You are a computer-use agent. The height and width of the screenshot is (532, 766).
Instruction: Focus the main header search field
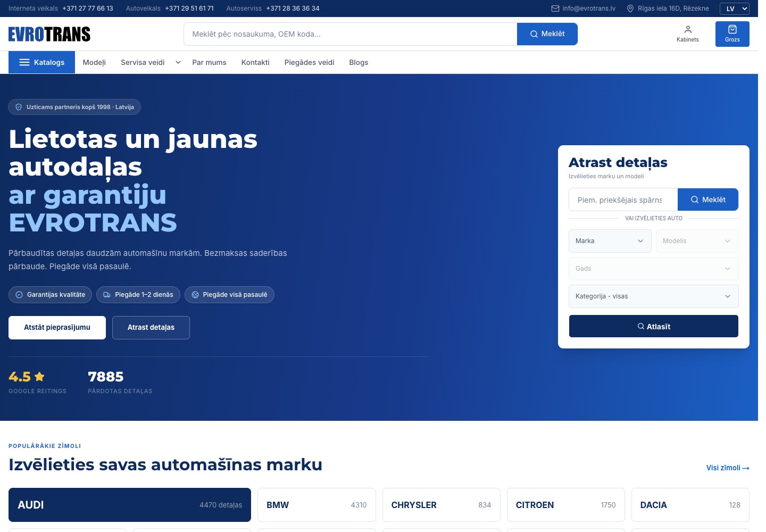pyautogui.click(x=351, y=34)
